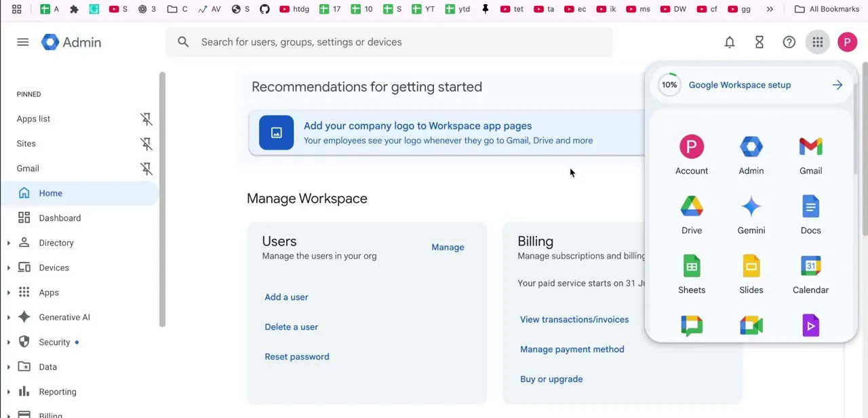868x418 pixels.
Task: Open Drive app in launcher
Action: coord(692,215)
